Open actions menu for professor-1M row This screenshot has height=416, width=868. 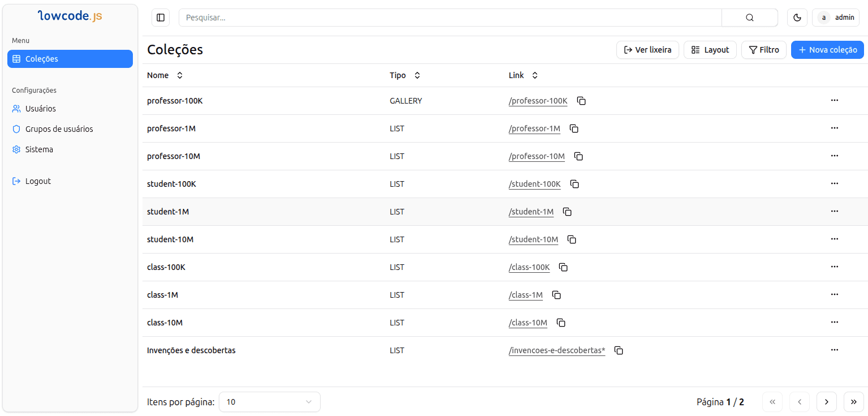coord(834,128)
